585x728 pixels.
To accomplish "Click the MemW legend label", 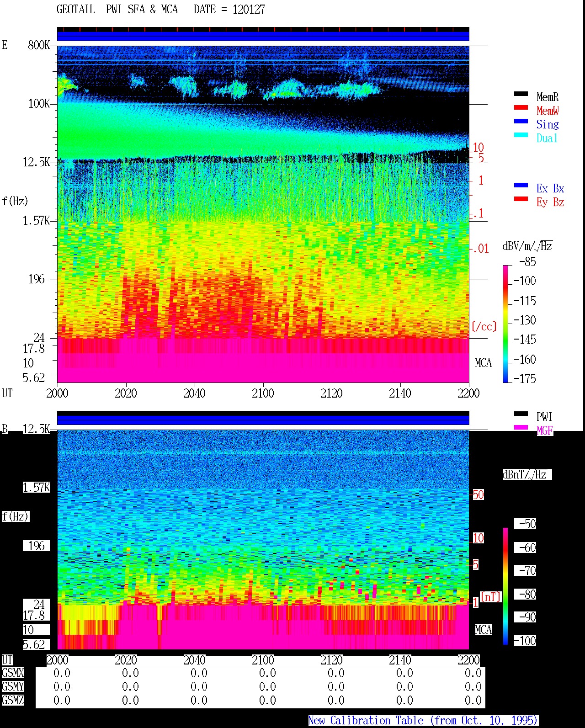I will click(x=548, y=111).
